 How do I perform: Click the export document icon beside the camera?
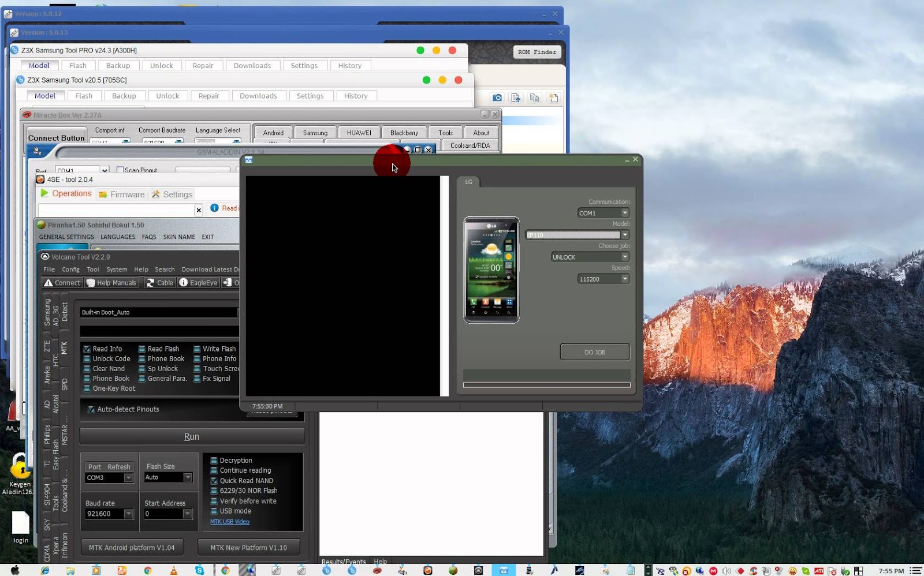(516, 98)
